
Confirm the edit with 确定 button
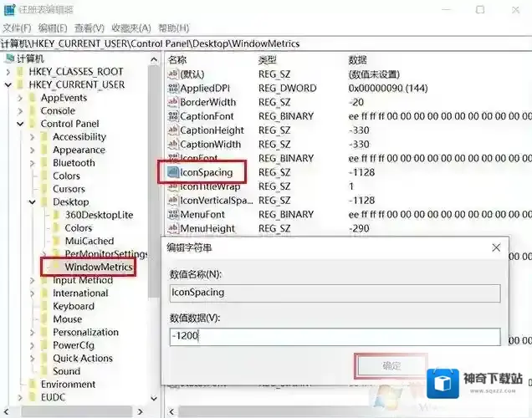[x=391, y=366]
